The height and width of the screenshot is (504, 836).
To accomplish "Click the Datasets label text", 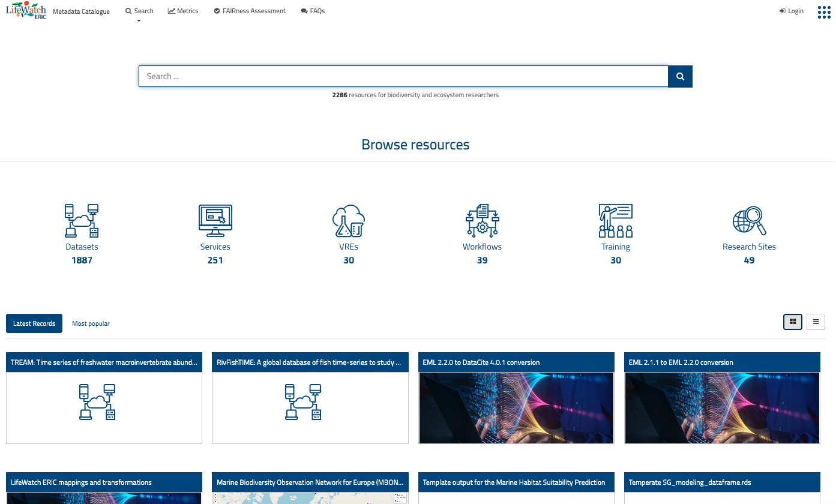I will tap(82, 247).
